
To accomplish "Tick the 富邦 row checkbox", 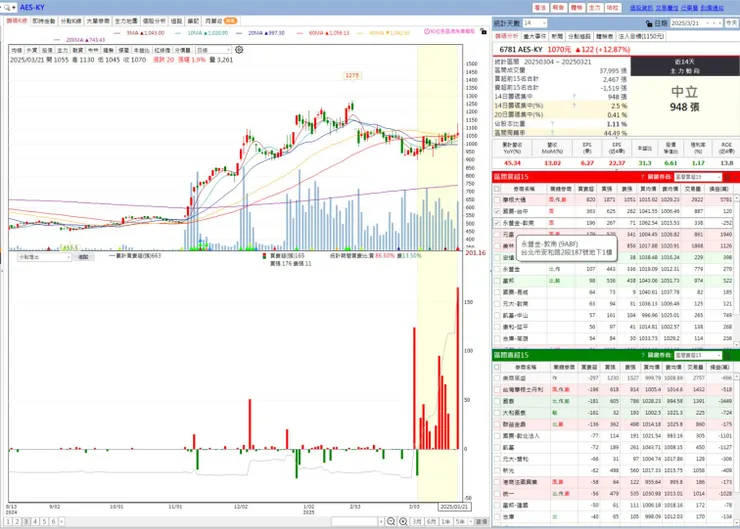I will point(497,281).
